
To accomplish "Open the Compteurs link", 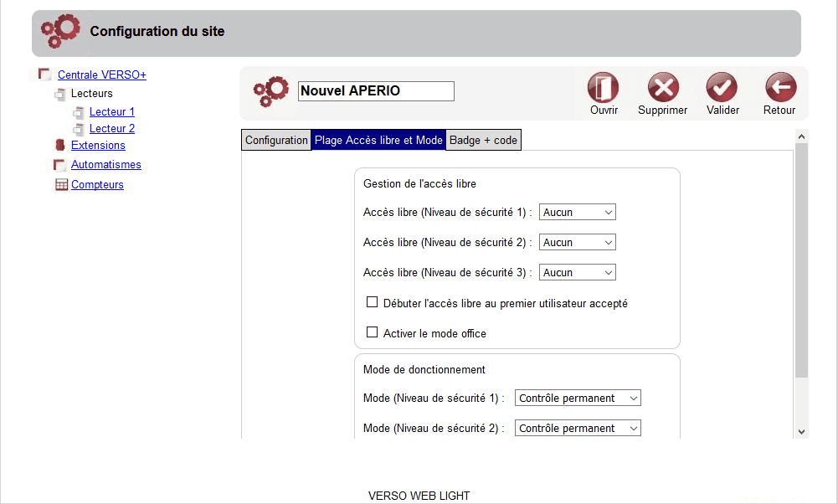I will click(x=97, y=184).
